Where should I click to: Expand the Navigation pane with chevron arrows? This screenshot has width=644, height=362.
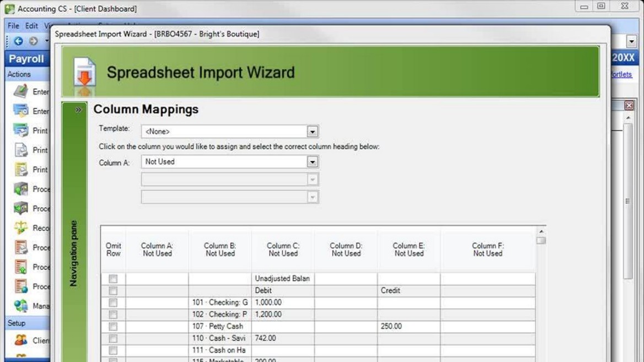pos(78,110)
